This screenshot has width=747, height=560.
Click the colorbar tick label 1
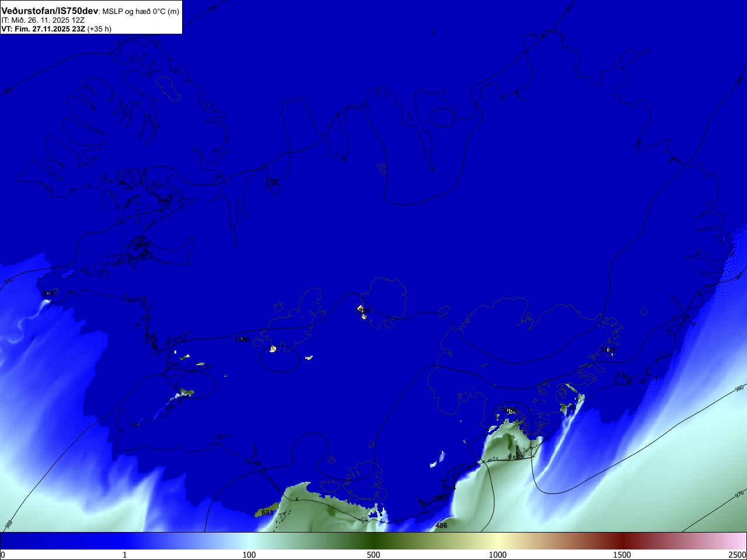(x=124, y=555)
